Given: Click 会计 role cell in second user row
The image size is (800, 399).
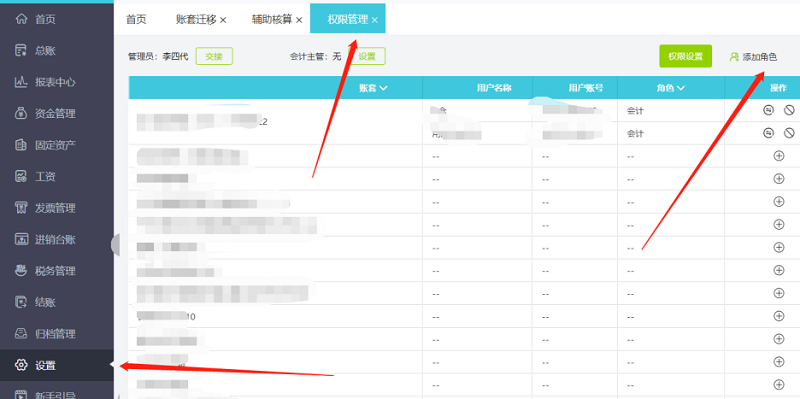Looking at the screenshot, I should tap(671, 133).
